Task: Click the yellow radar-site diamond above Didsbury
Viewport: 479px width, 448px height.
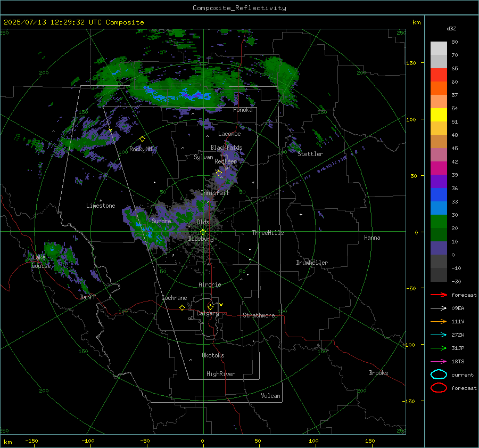Action: point(203,232)
